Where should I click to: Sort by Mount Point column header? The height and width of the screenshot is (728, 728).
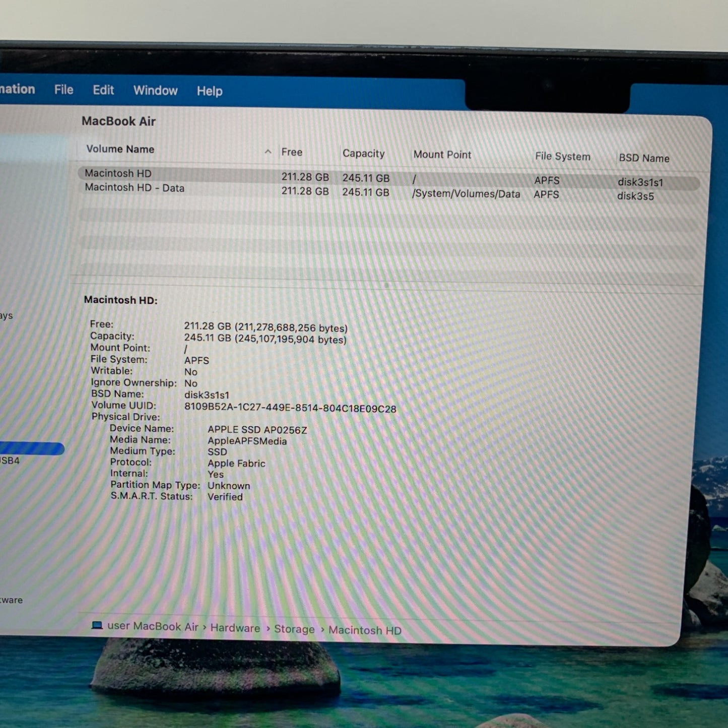point(442,155)
